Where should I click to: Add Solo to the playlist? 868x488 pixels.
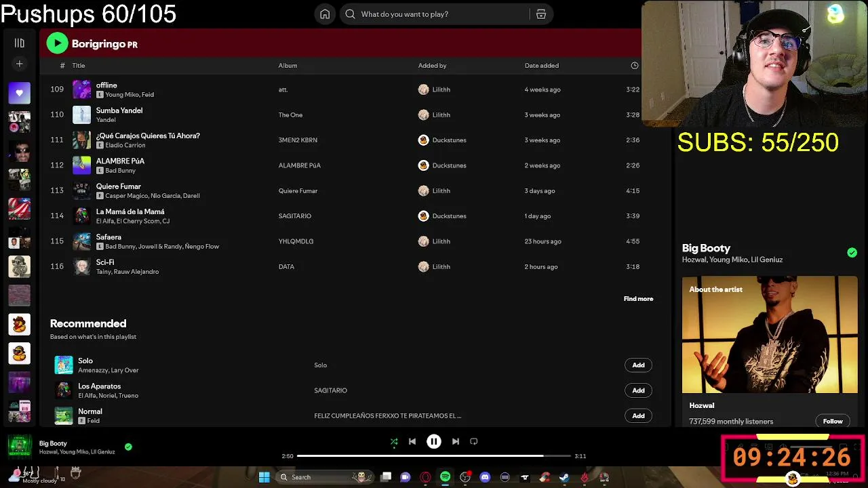(638, 365)
